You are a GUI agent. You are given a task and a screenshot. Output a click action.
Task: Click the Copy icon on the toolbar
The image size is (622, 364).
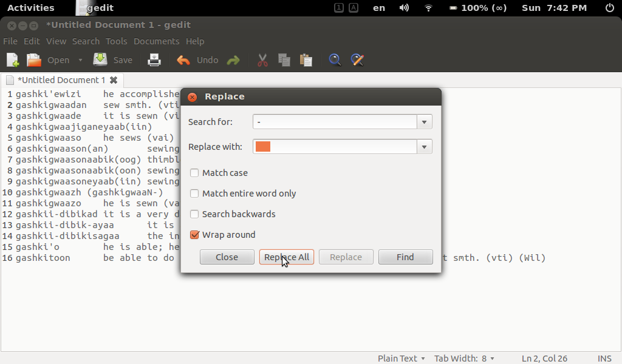tap(283, 59)
